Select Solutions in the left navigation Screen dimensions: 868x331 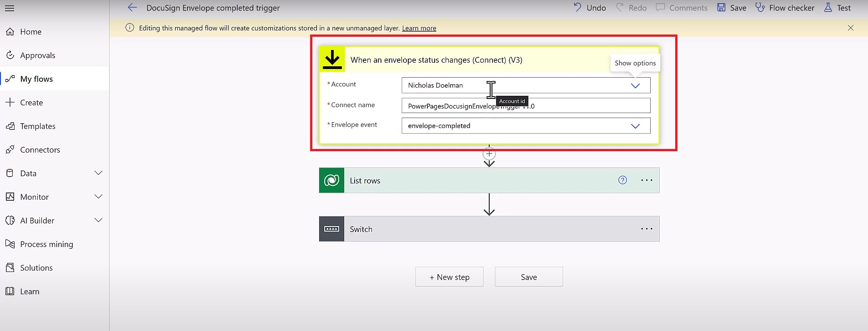tap(36, 268)
